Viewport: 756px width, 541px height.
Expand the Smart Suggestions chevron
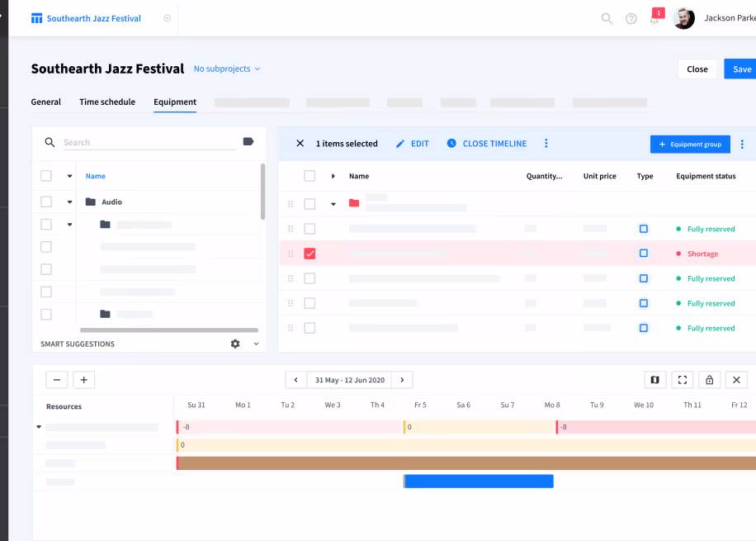tap(256, 344)
